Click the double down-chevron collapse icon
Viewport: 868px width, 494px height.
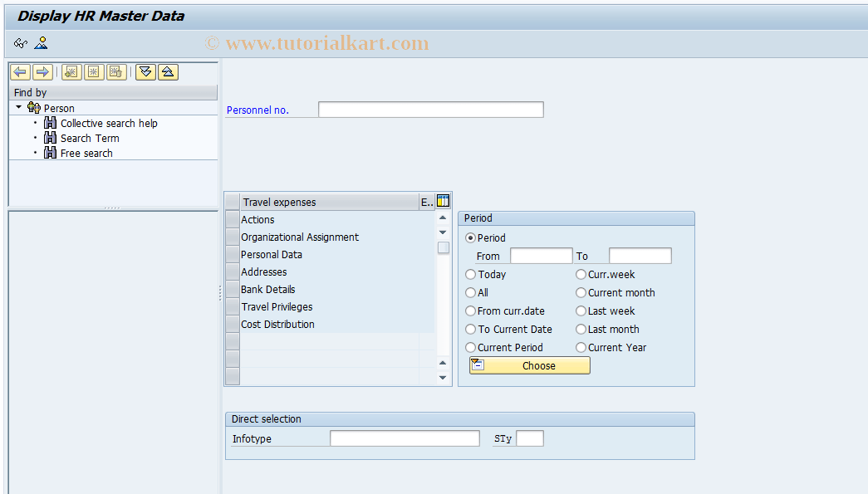[145, 72]
